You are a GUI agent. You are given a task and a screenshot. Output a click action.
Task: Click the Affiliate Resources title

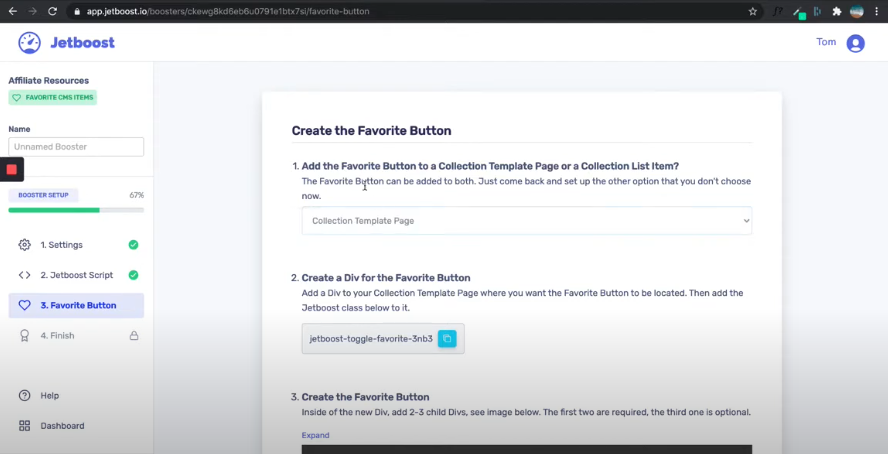click(x=49, y=80)
